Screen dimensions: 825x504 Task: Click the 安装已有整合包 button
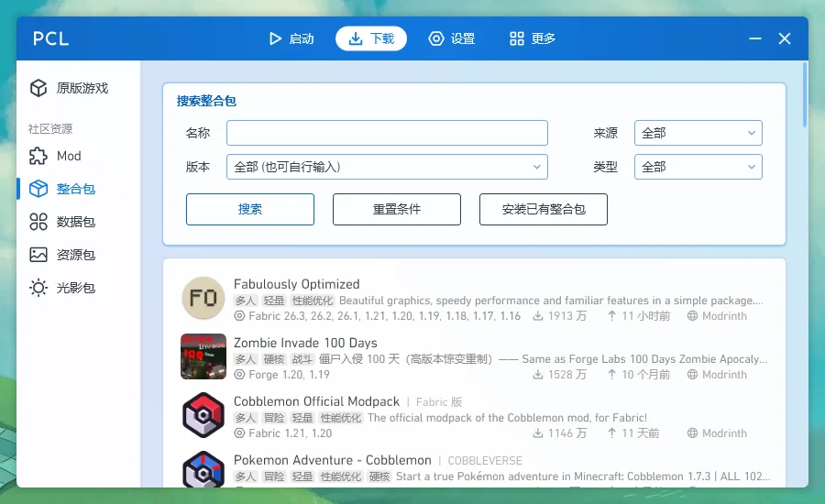(x=544, y=209)
